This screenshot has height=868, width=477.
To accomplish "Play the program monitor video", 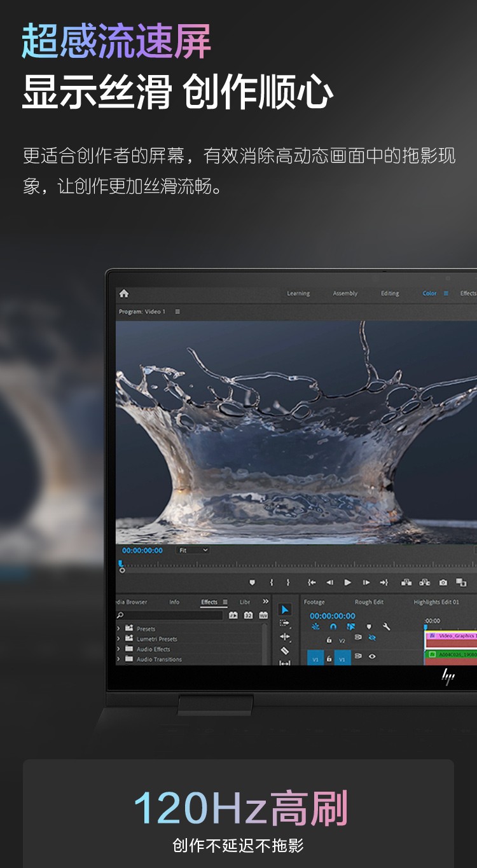I will (347, 582).
